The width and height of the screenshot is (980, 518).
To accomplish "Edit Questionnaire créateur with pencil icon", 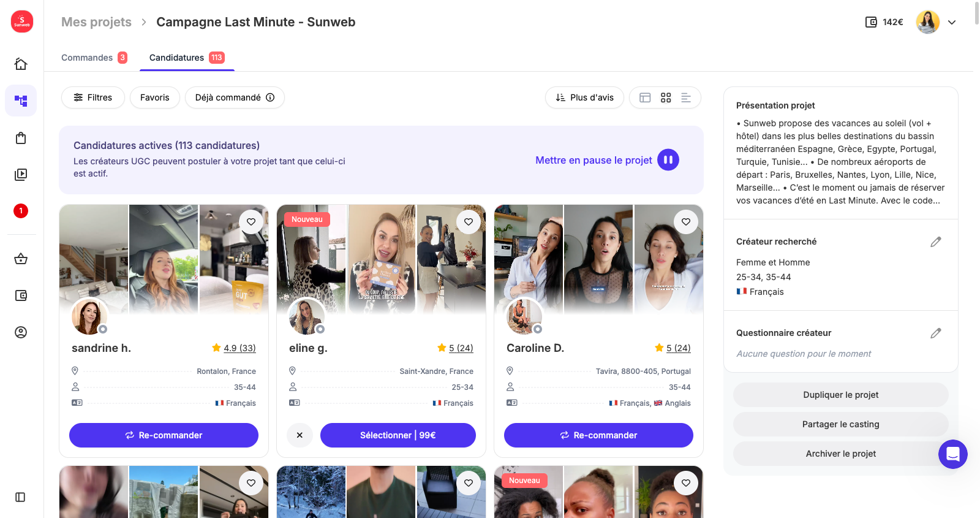I will [x=936, y=333].
